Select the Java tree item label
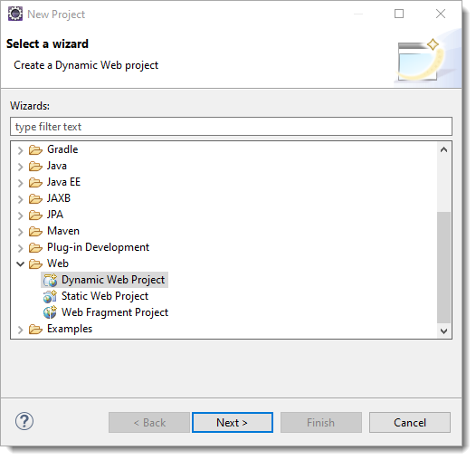 (57, 166)
